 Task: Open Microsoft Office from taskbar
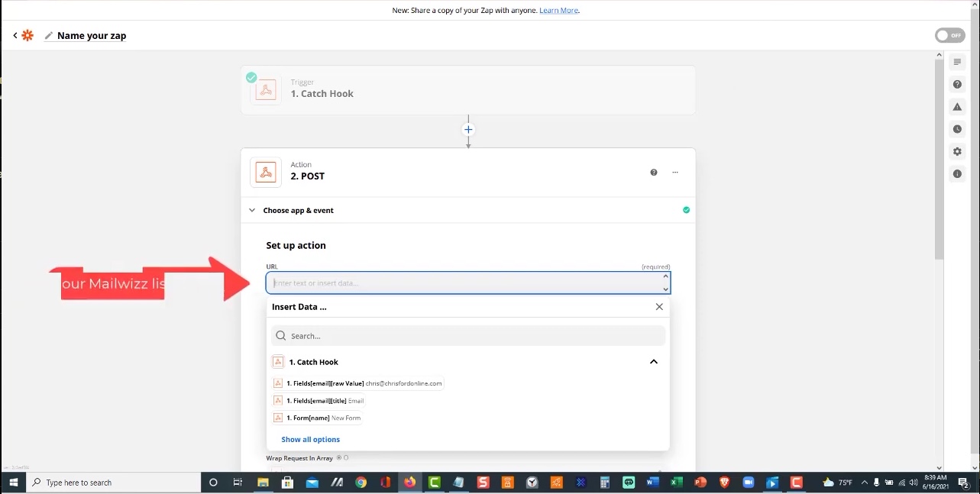click(385, 483)
